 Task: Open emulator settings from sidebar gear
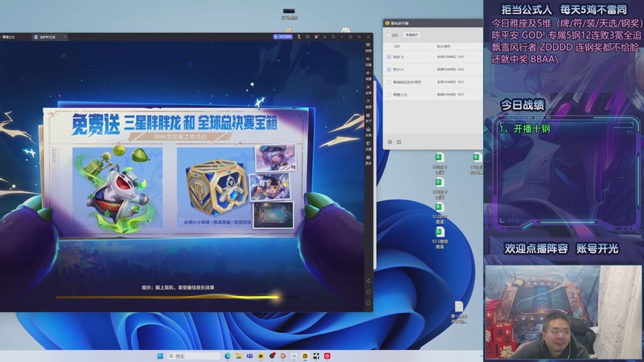coord(369,144)
